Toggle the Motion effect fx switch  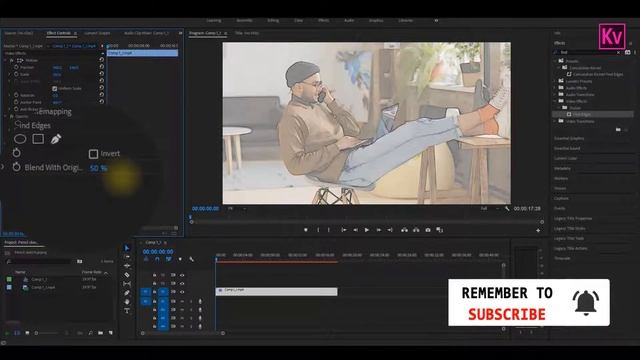pos(12,60)
